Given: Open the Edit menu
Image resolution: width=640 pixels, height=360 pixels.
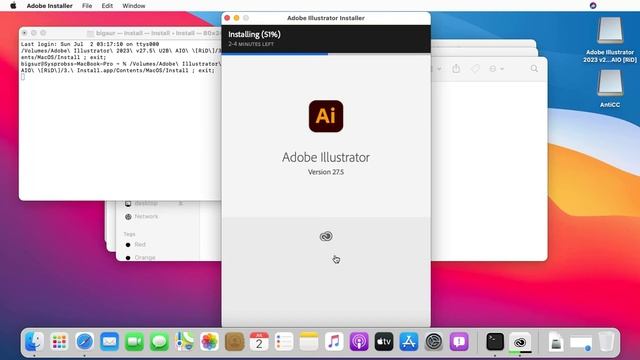Looking at the screenshot, I should (107, 6).
